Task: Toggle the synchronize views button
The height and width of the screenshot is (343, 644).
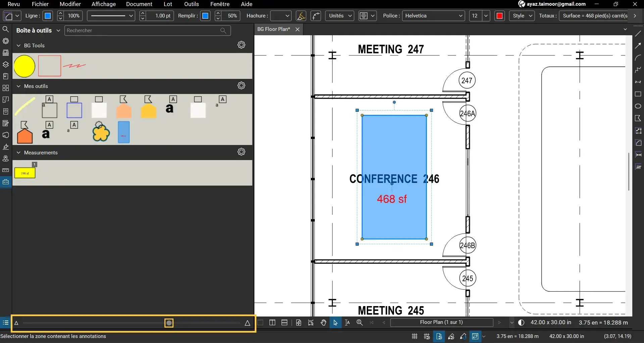Action: pos(475,336)
